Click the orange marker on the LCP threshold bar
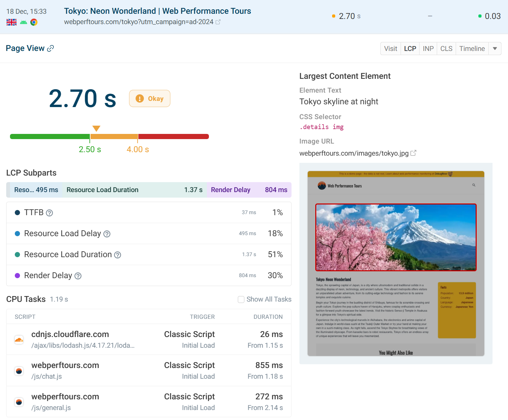 [96, 128]
